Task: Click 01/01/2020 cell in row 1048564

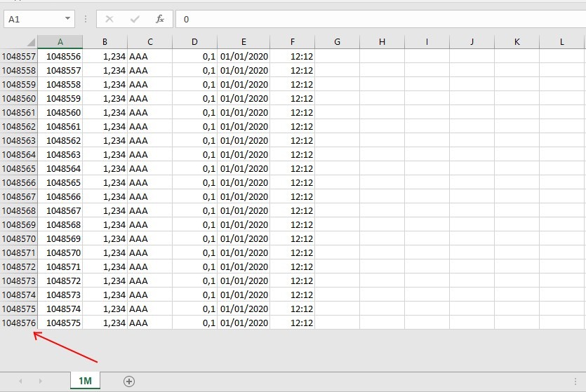Action: pyautogui.click(x=244, y=154)
